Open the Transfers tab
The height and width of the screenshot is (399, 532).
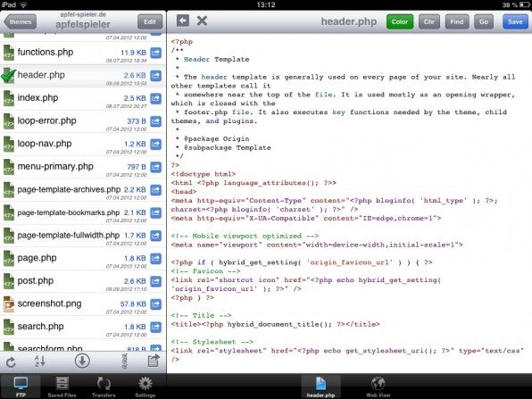(x=104, y=387)
